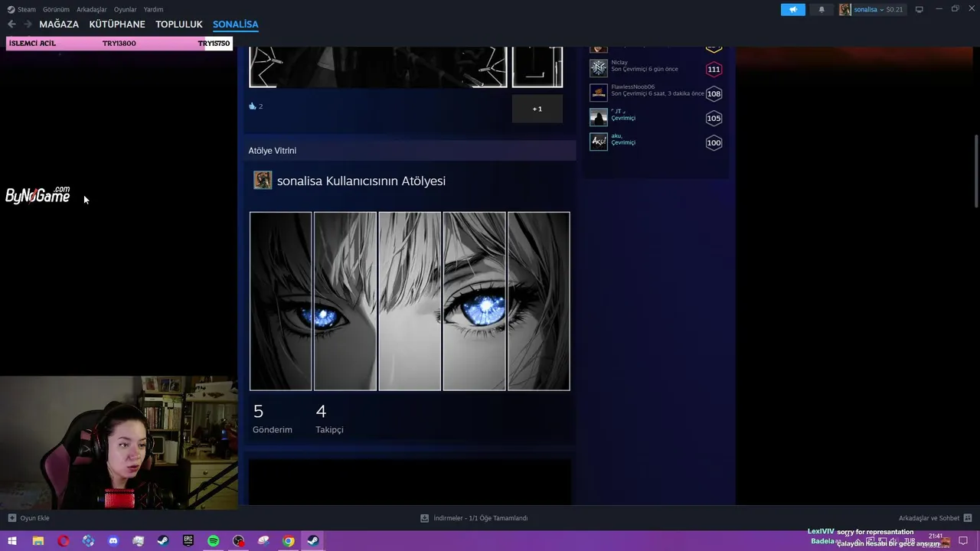Screen dimensions: 980x551
Task: Open the sonalisa account dropdown
Action: (871, 9)
